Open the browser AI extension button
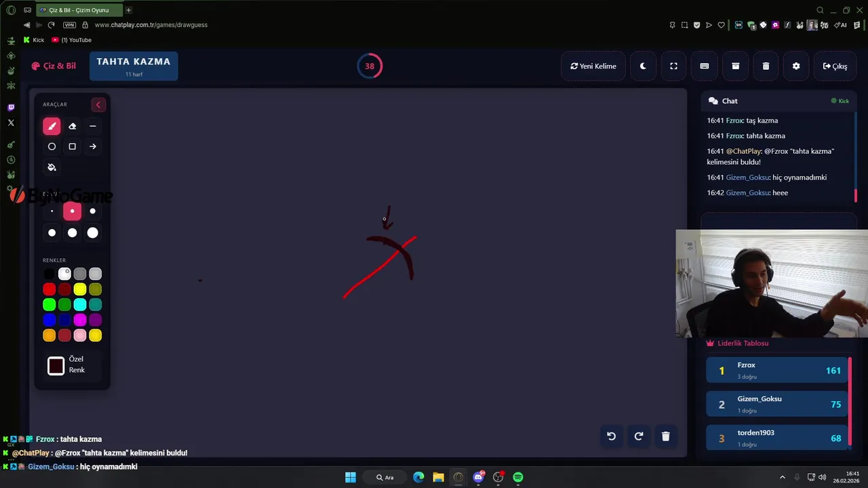Viewport: 868px width, 488px height. (x=841, y=25)
